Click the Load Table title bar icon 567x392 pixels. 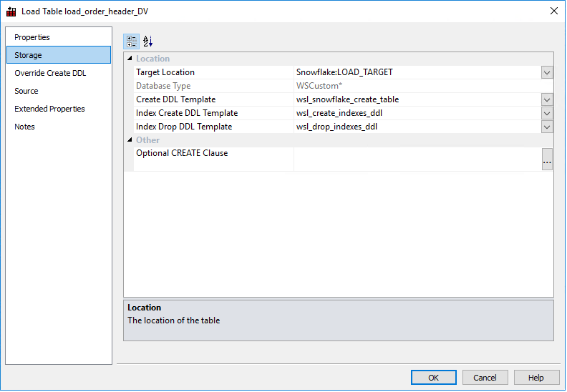pos(11,11)
